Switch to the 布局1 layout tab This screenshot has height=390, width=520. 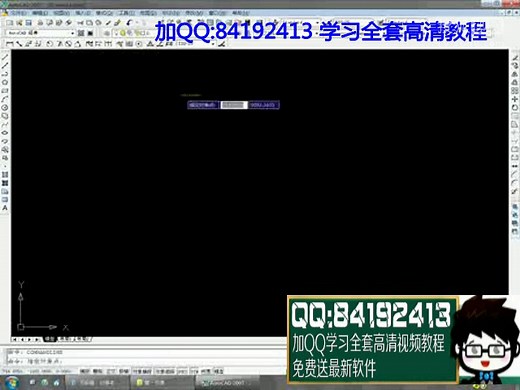coord(65,339)
